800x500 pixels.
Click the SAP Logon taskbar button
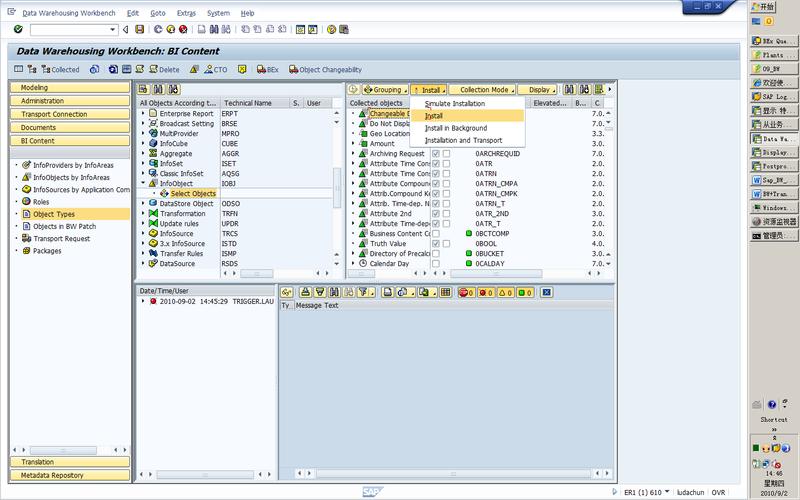(x=773, y=96)
